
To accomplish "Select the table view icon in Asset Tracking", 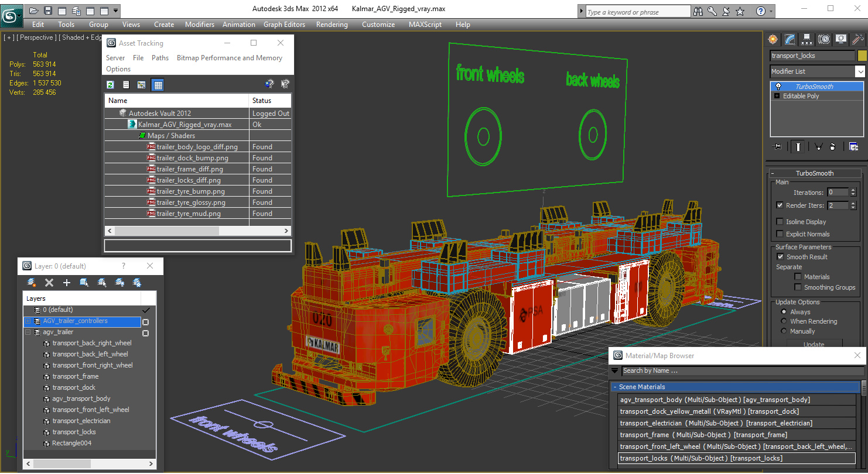I will (x=158, y=85).
